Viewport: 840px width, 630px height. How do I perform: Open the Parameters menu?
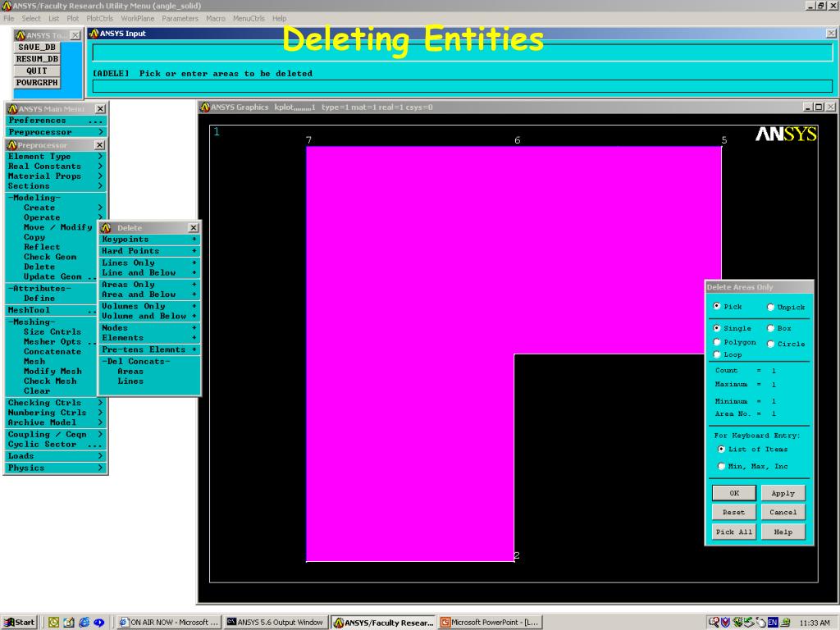[x=180, y=18]
